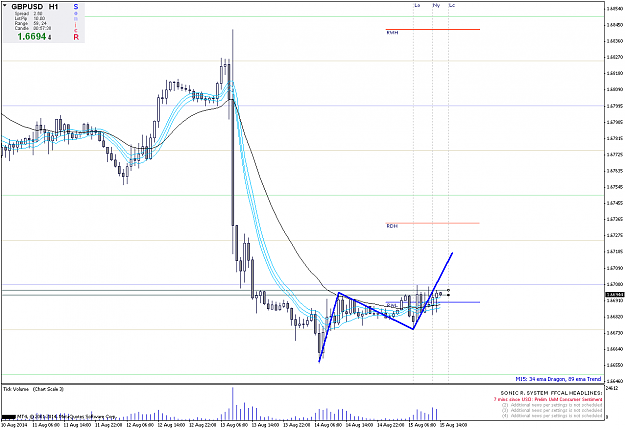Click the red Prelim UoM Consumer Sentiment headline

[x=548, y=399]
